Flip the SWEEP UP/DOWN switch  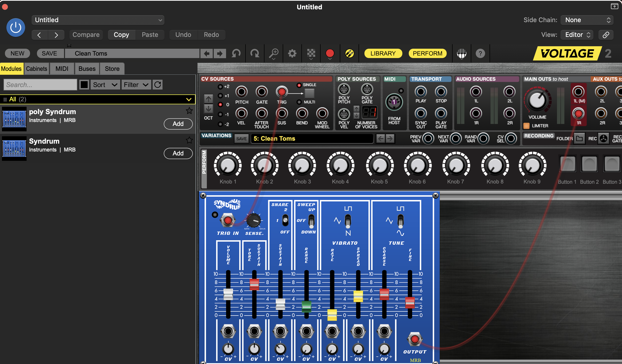pyautogui.click(x=311, y=221)
